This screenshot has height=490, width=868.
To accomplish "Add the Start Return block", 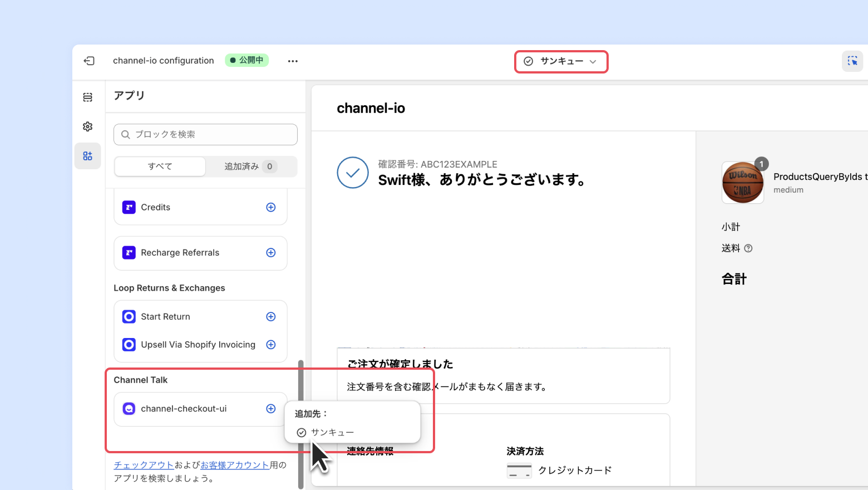I will click(x=271, y=317).
